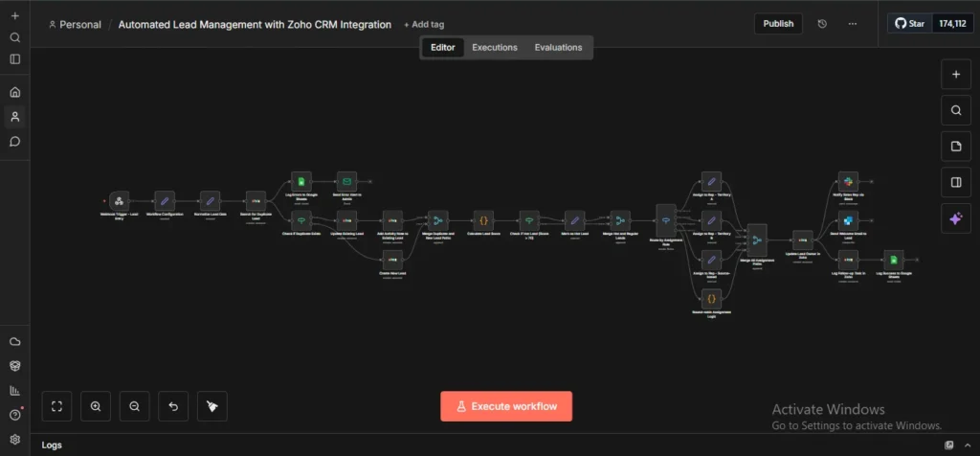Pop out the Logs panel
Viewport: 980px width, 456px height.
(949, 445)
